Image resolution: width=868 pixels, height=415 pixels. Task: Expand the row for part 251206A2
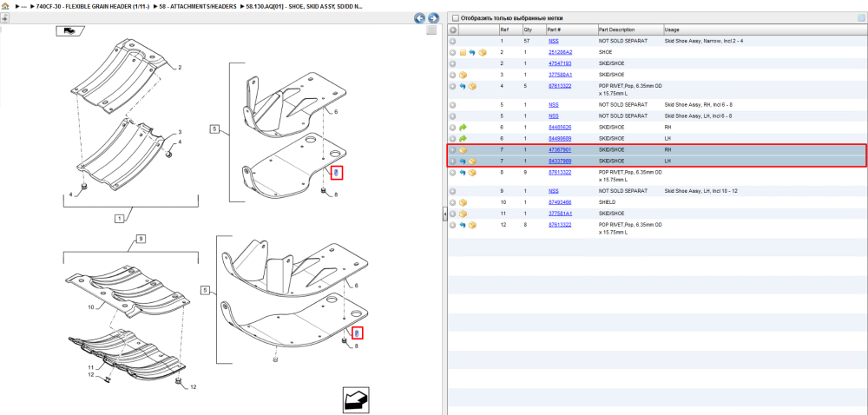tap(453, 53)
